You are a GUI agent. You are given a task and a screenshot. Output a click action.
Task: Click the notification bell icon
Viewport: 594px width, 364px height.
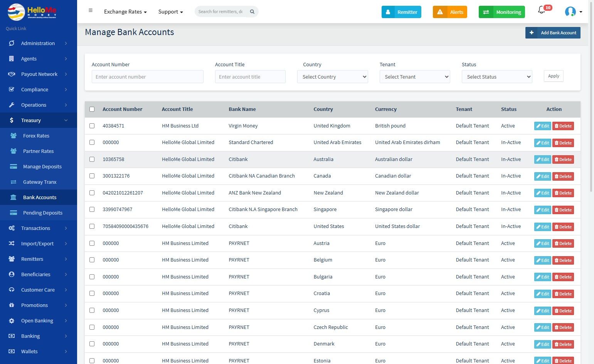(542, 11)
